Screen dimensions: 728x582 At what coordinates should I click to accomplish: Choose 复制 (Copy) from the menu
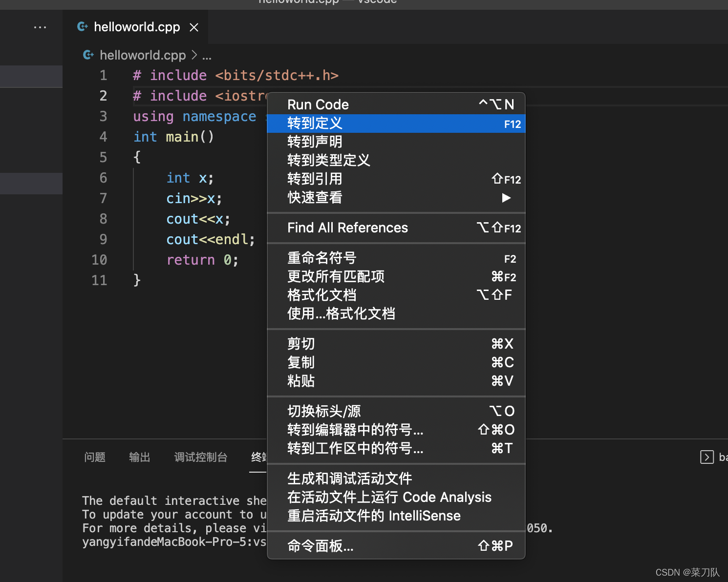point(396,363)
